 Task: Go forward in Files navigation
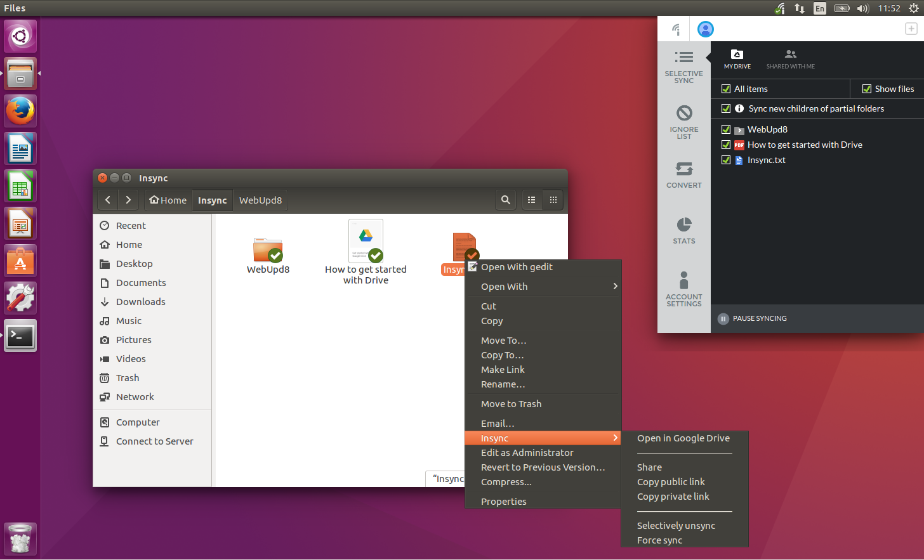tap(128, 200)
